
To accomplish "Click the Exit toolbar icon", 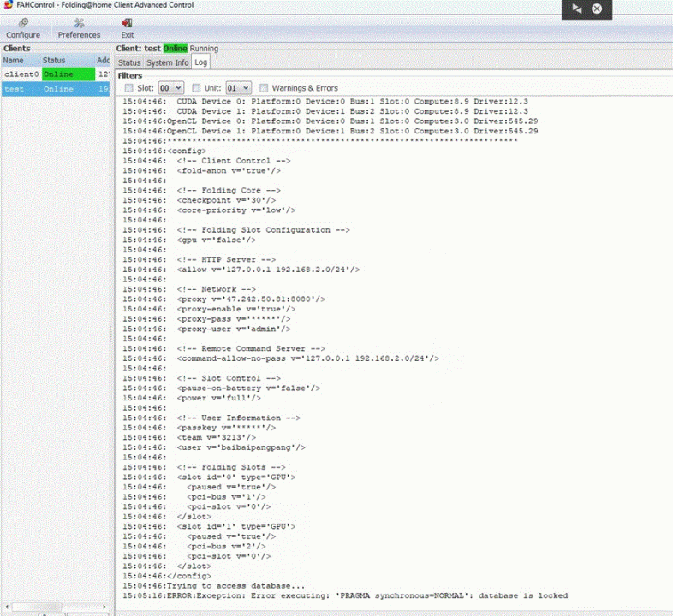I will click(127, 28).
